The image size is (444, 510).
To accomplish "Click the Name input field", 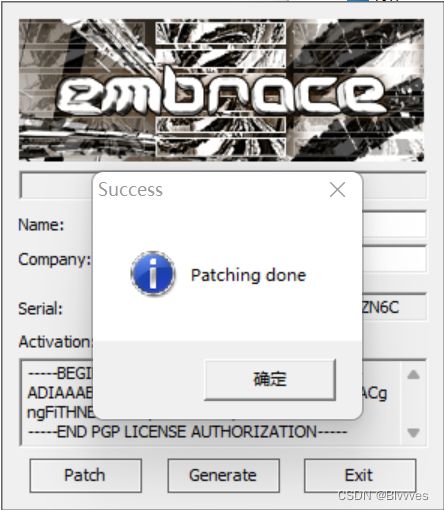I will (394, 225).
